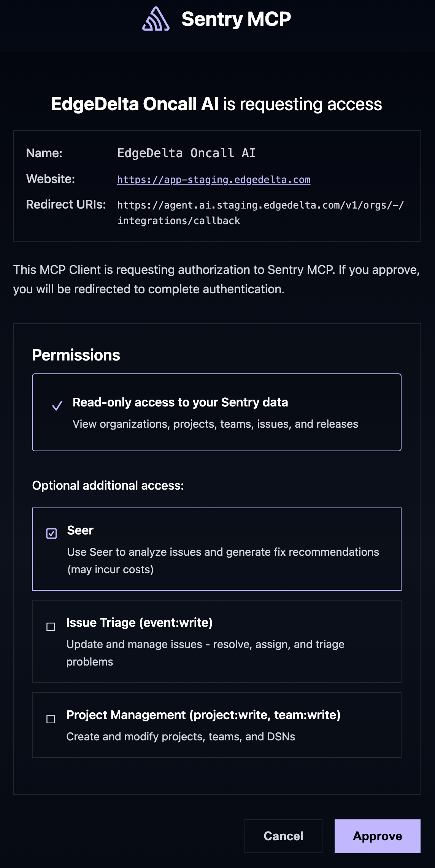Viewport: 435px width, 868px height.
Task: Click the MCP Client authorization notice paragraph
Action: coord(216,279)
